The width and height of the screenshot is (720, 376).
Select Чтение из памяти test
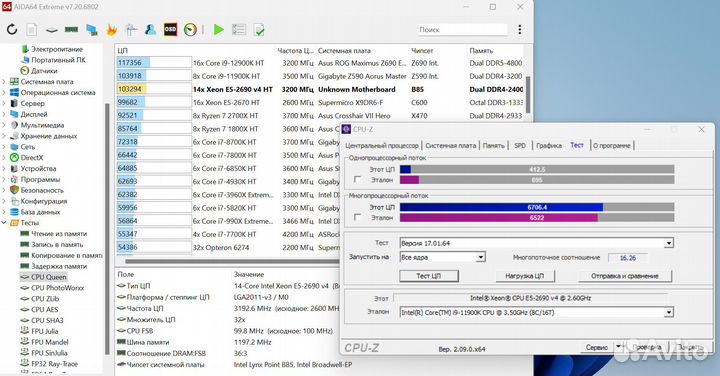pos(59,234)
